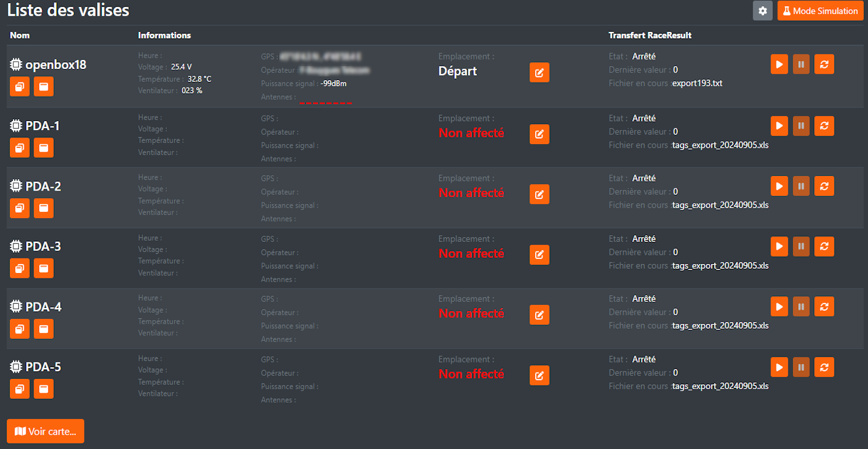Start RaceResult transfer for openbox18
Screen dimensions: 868x449
(x=779, y=64)
